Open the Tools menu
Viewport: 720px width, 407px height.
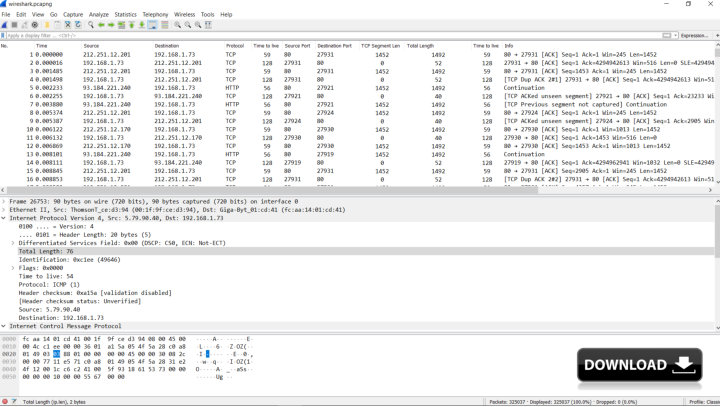coord(208,14)
